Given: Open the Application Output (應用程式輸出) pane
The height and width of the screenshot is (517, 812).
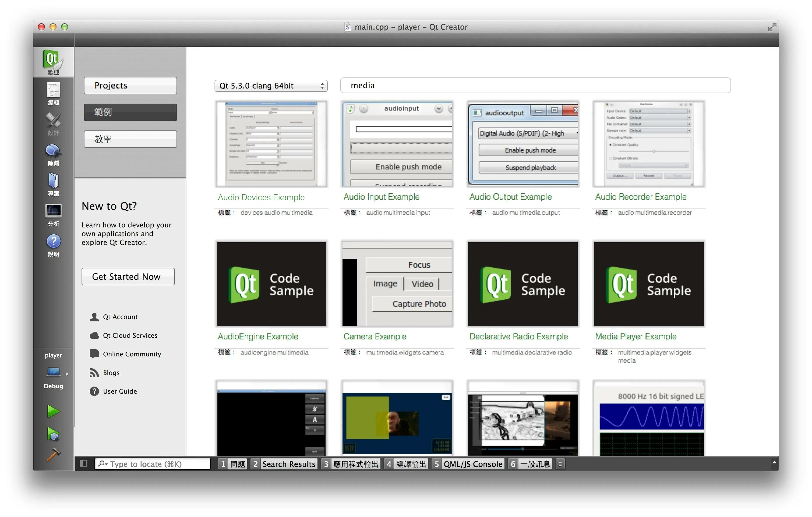Looking at the screenshot, I should (351, 464).
